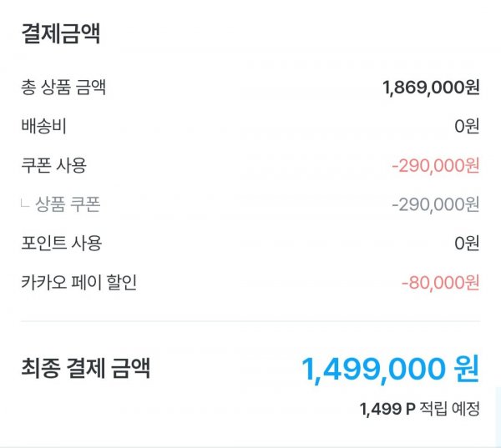This screenshot has height=448, width=501.
Task: Select the 총 상품 금액 label
Action: pos(63,87)
